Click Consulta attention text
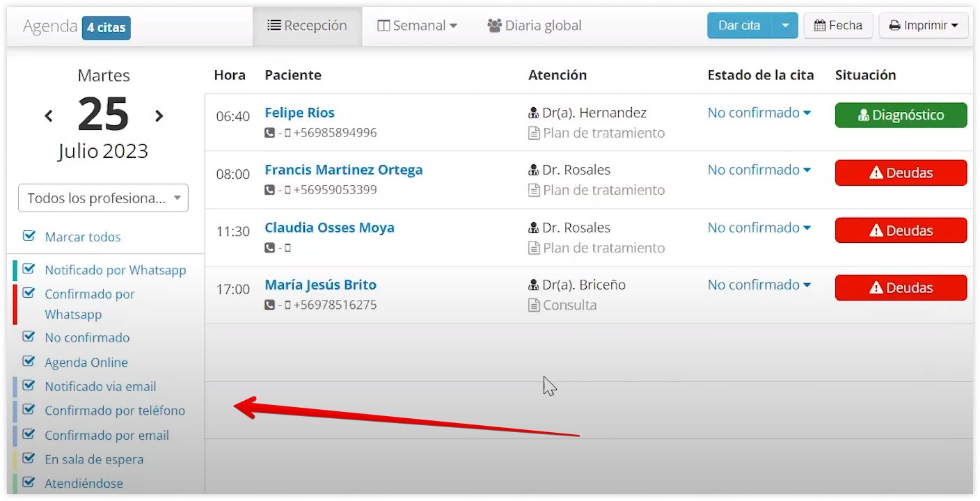 point(569,305)
